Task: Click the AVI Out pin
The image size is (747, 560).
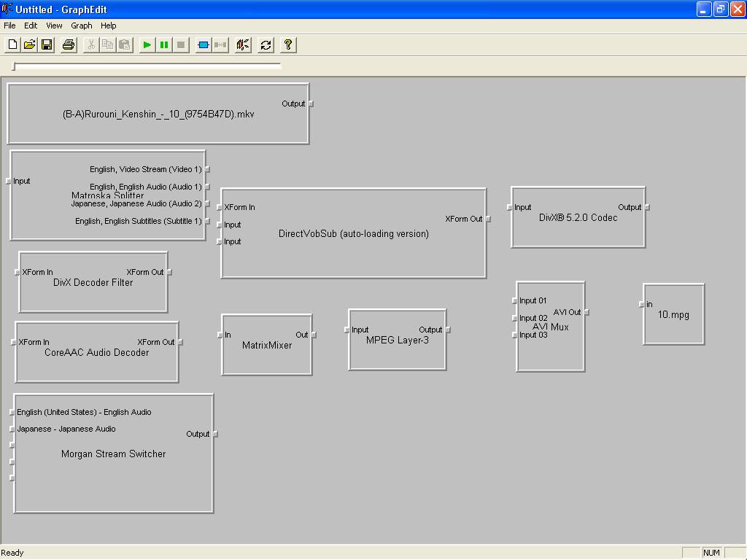Action: coord(587,312)
